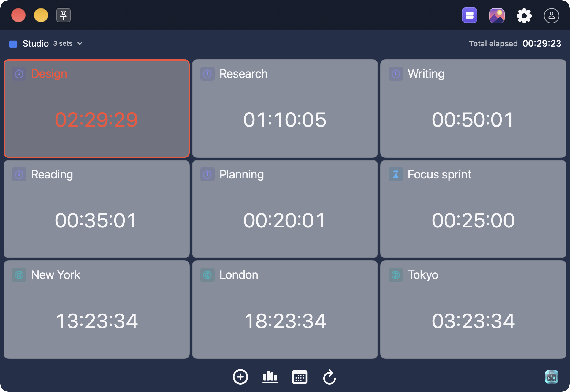
Task: Start the Research timer 01:10:05
Action: pos(285,120)
